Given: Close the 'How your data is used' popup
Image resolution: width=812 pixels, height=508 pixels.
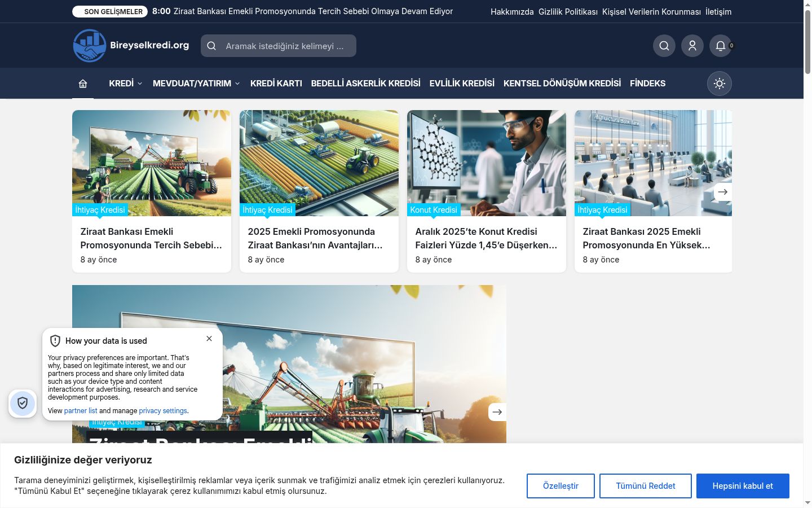Looking at the screenshot, I should [x=209, y=339].
